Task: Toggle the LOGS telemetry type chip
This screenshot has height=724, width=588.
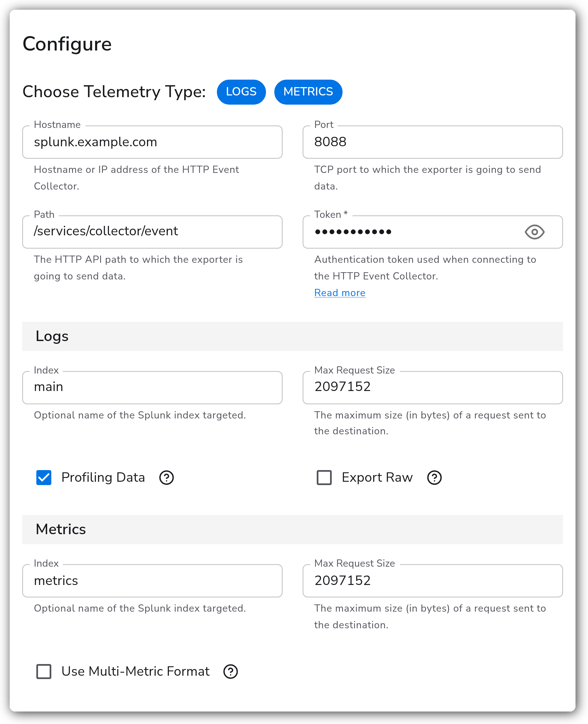Action: (x=241, y=92)
